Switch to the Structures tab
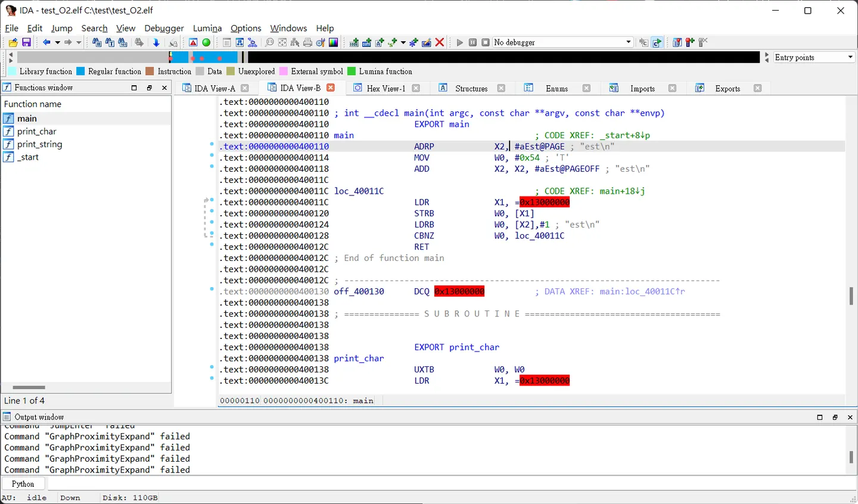Screen dimensions: 858x504 (x=471, y=88)
